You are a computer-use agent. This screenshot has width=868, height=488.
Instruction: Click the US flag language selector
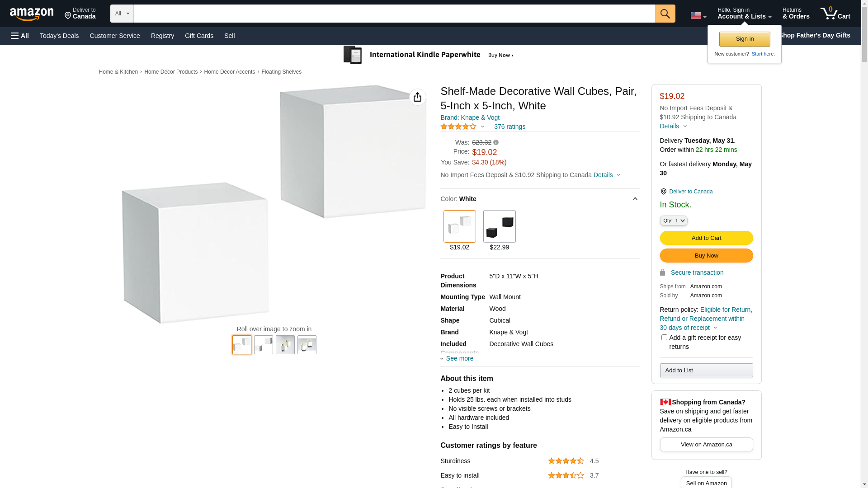(698, 16)
